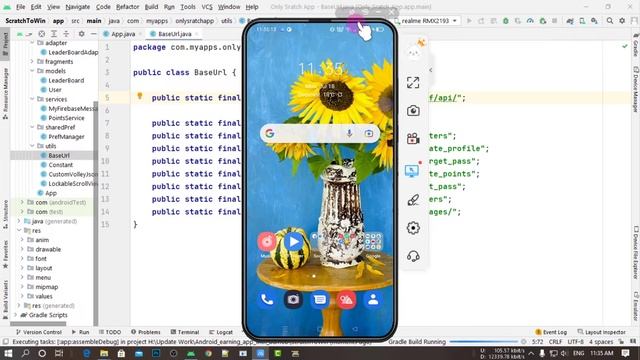Screen dimensions: 640x360
Task: Collapse the sharedPref folder
Action: (32, 127)
